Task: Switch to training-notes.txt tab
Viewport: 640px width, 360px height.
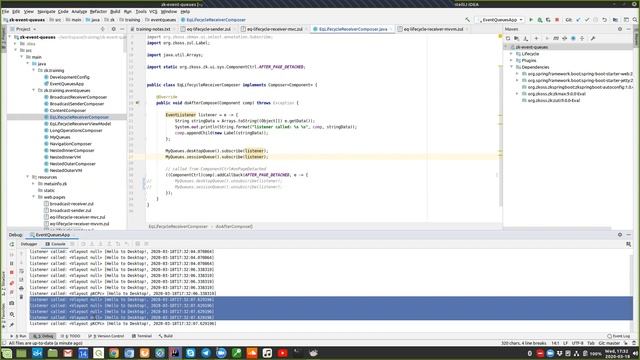Action: click(x=153, y=29)
